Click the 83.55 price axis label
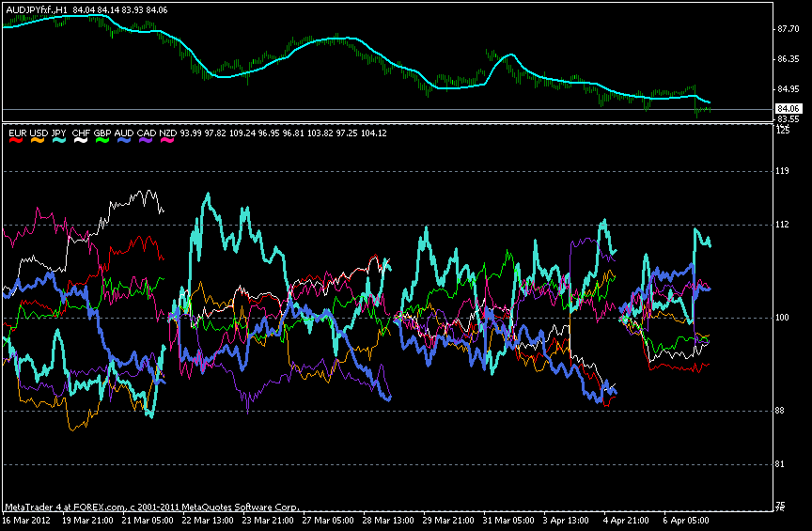This screenshot has height=531, width=812. (x=789, y=119)
